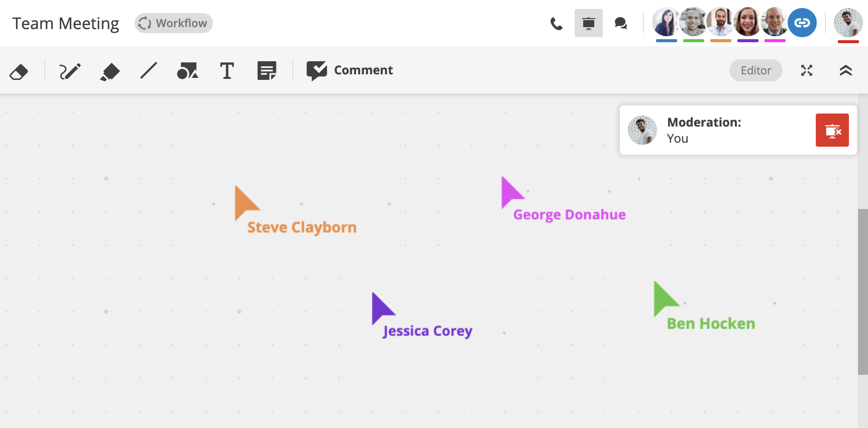This screenshot has height=428, width=868.
Task: Click Steve Clayborn's orange cursor label
Action: point(302,228)
